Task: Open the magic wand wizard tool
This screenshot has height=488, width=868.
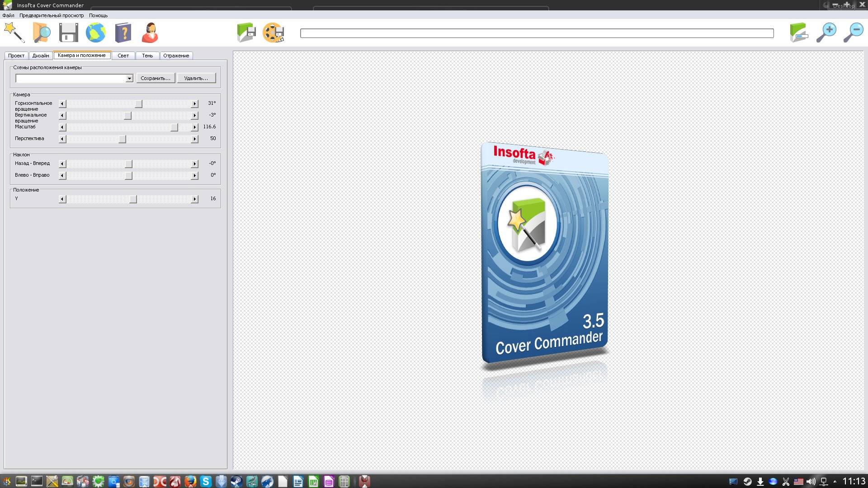Action: [14, 33]
